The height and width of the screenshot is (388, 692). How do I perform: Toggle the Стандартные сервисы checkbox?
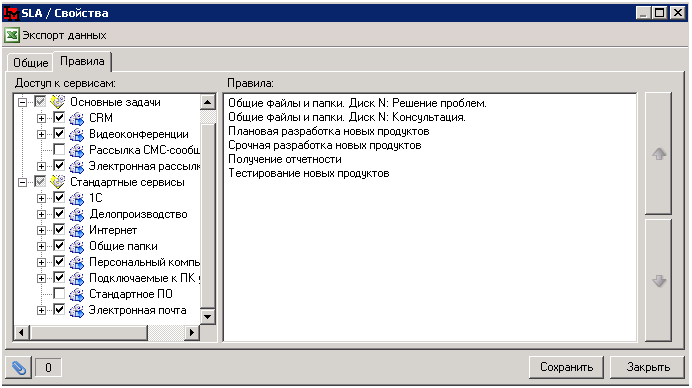[x=40, y=182]
